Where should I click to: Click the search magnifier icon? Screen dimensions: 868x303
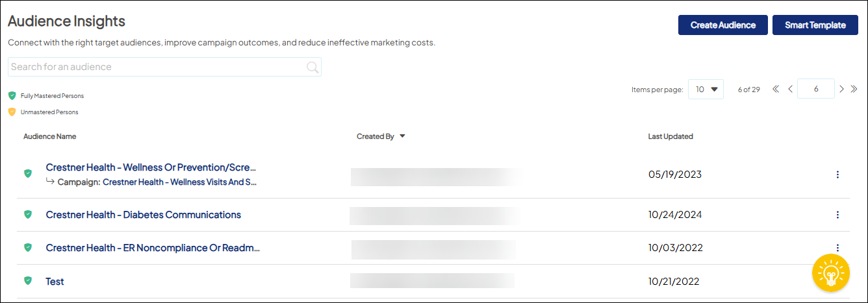(313, 67)
